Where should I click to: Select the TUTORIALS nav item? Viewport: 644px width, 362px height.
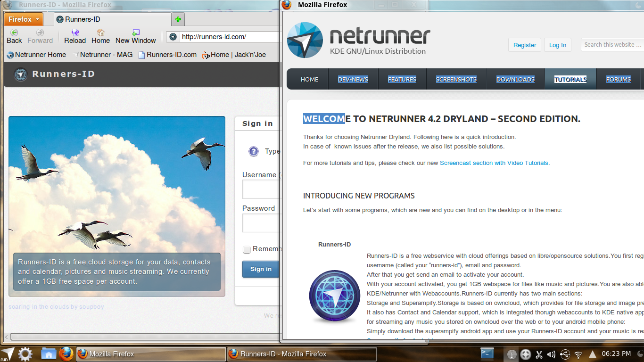(x=570, y=79)
